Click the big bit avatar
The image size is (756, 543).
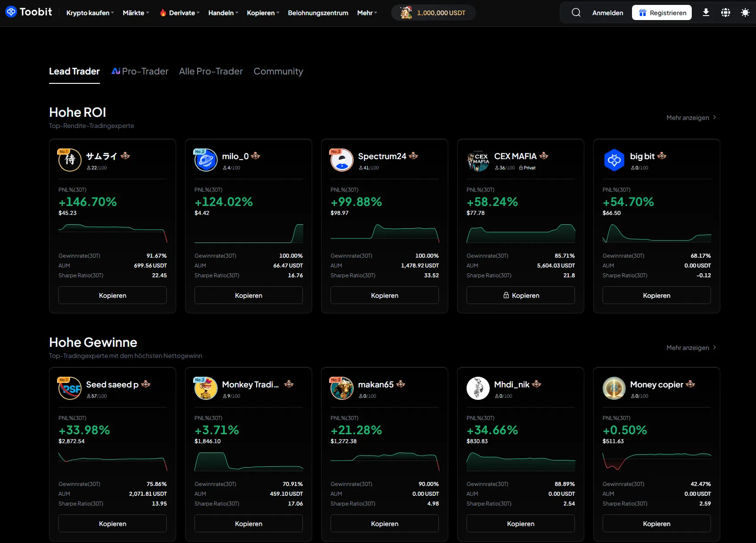tap(614, 160)
